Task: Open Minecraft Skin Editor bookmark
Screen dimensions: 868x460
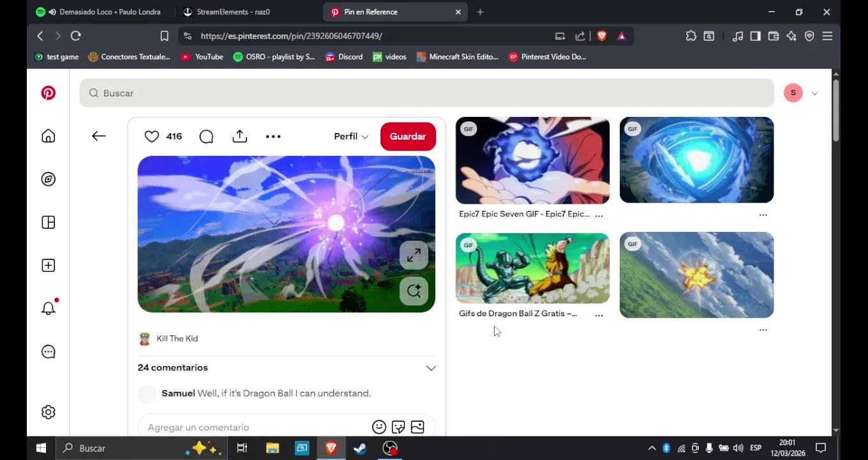Action: click(x=457, y=57)
